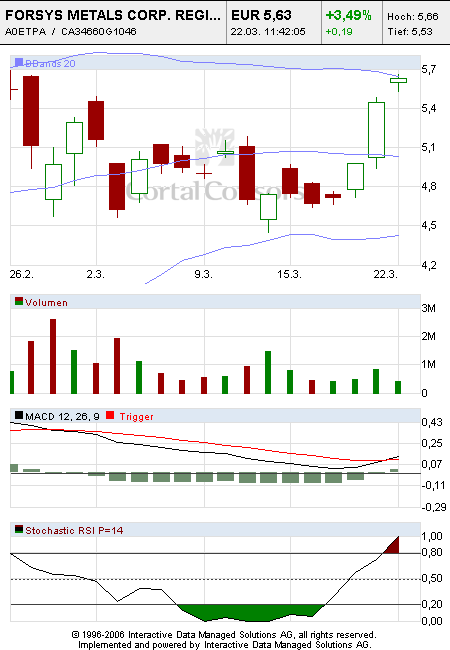The height and width of the screenshot is (650, 450).
Task: Click the 4,8 price axis label
Action: 429,187
